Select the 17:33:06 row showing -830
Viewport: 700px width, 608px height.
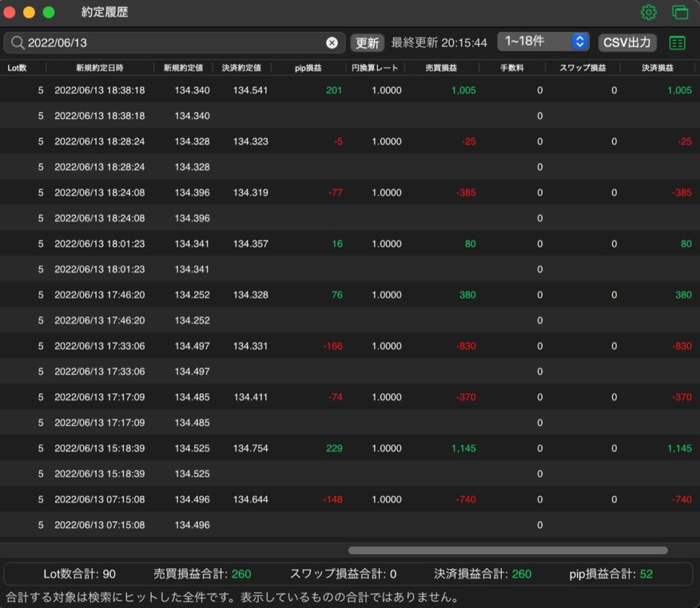[350, 346]
